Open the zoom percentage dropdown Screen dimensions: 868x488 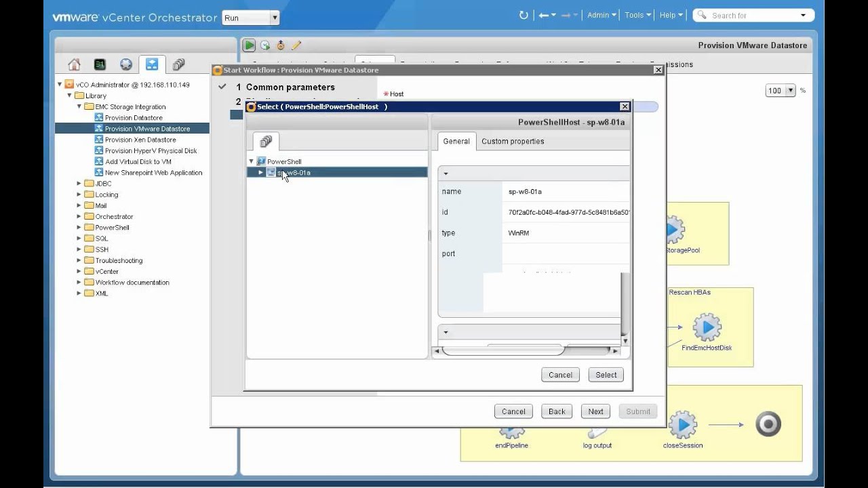point(790,90)
